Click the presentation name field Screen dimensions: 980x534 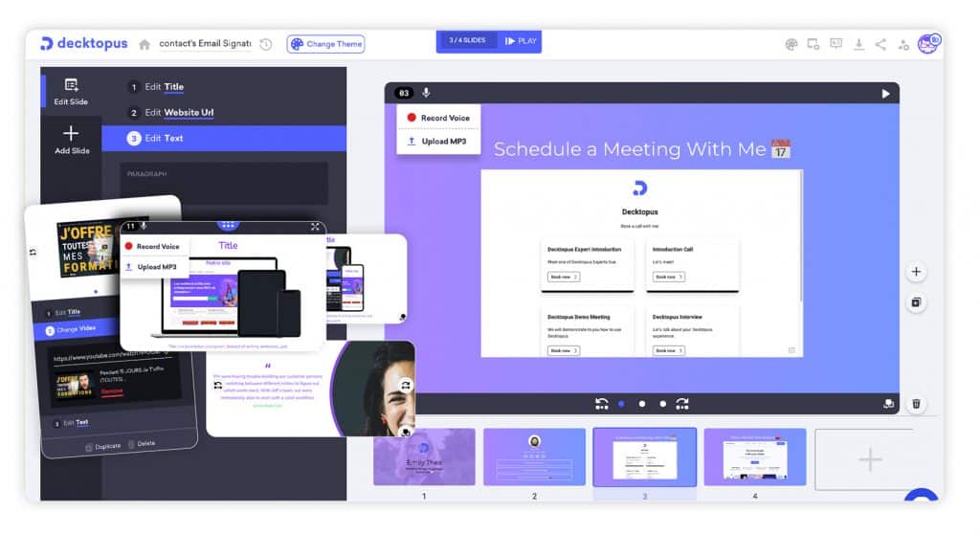click(205, 43)
